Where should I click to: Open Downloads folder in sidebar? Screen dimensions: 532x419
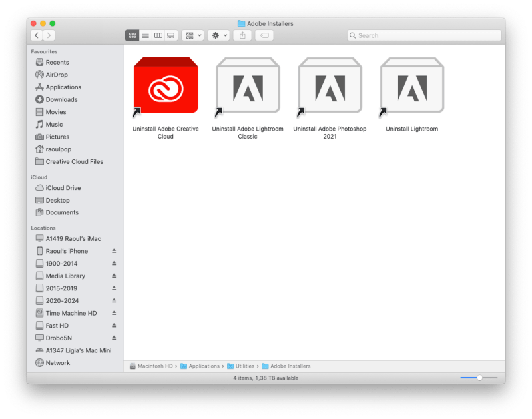(x=61, y=100)
